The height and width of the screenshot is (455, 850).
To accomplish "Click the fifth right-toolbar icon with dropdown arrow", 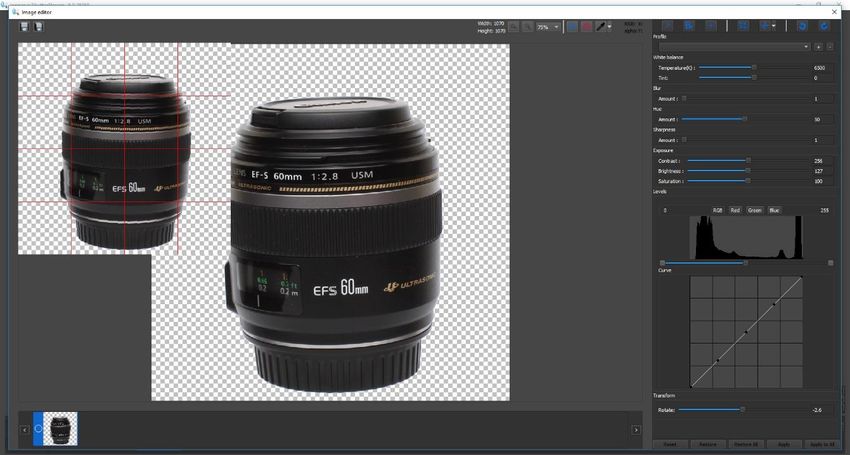I will coord(765,26).
